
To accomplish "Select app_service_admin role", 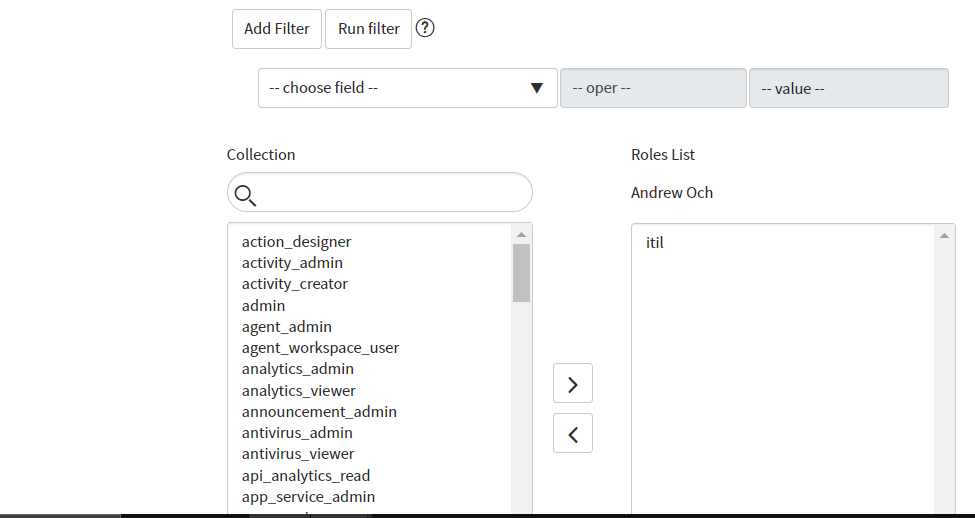I will click(x=308, y=497).
